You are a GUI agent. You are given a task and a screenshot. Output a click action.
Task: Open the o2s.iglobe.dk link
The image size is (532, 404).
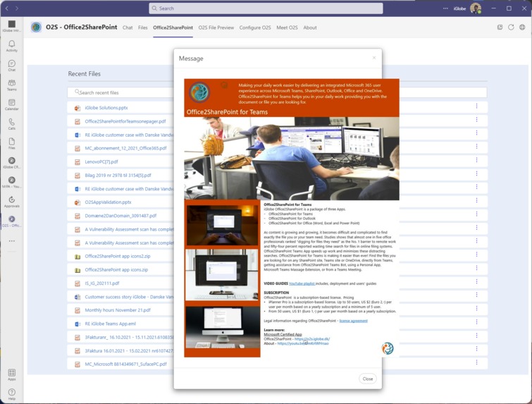coord(312,339)
